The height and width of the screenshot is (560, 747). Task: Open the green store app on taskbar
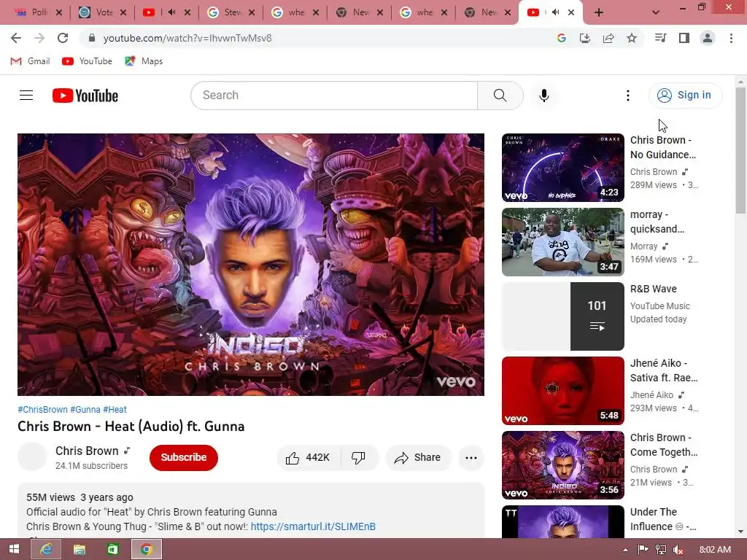point(112,550)
